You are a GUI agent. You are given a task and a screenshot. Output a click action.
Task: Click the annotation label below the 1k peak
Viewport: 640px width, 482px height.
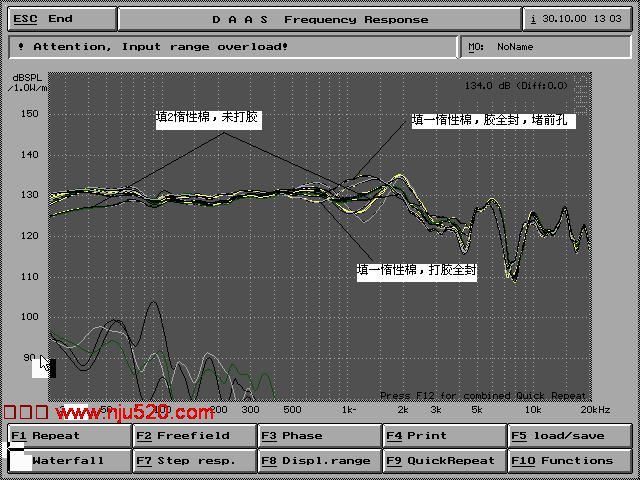[417, 270]
